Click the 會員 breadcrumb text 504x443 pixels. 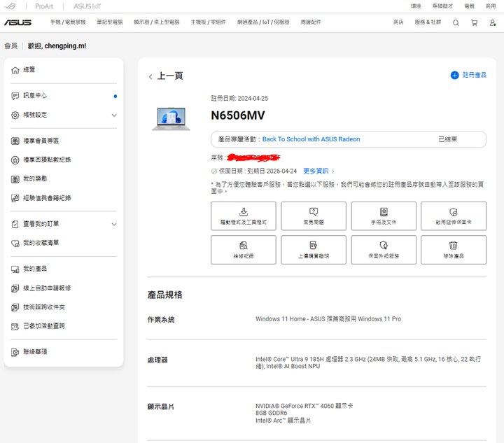point(11,46)
